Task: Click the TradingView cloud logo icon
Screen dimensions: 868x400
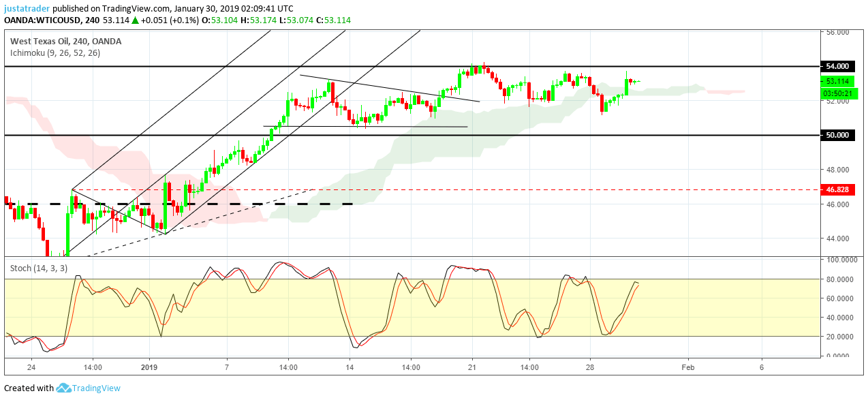Action: (65, 388)
